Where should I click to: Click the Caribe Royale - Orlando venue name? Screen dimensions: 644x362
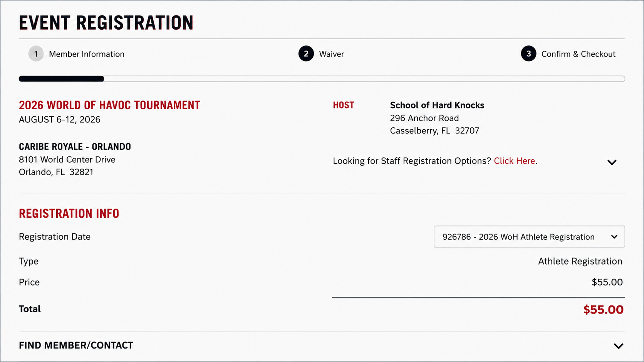pos(75,147)
